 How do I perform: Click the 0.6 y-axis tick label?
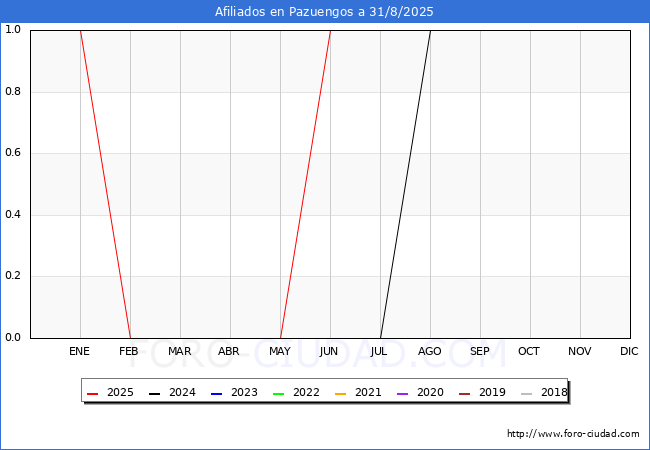(x=13, y=153)
